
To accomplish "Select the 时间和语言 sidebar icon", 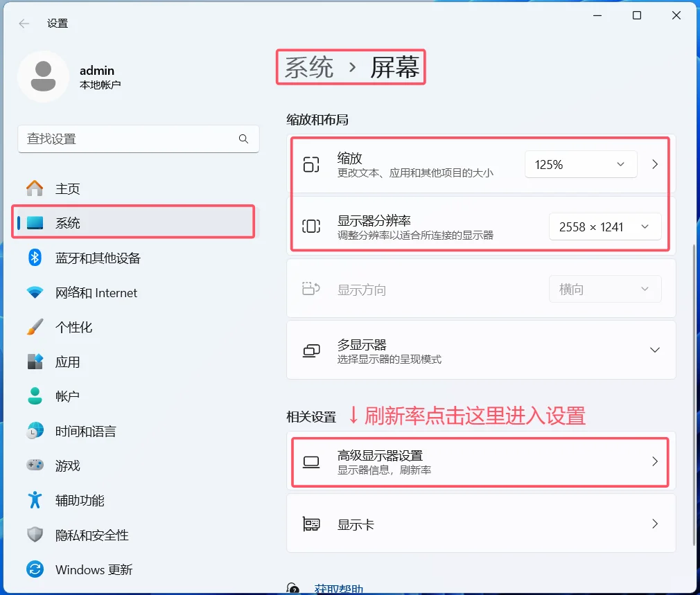I will tap(34, 431).
